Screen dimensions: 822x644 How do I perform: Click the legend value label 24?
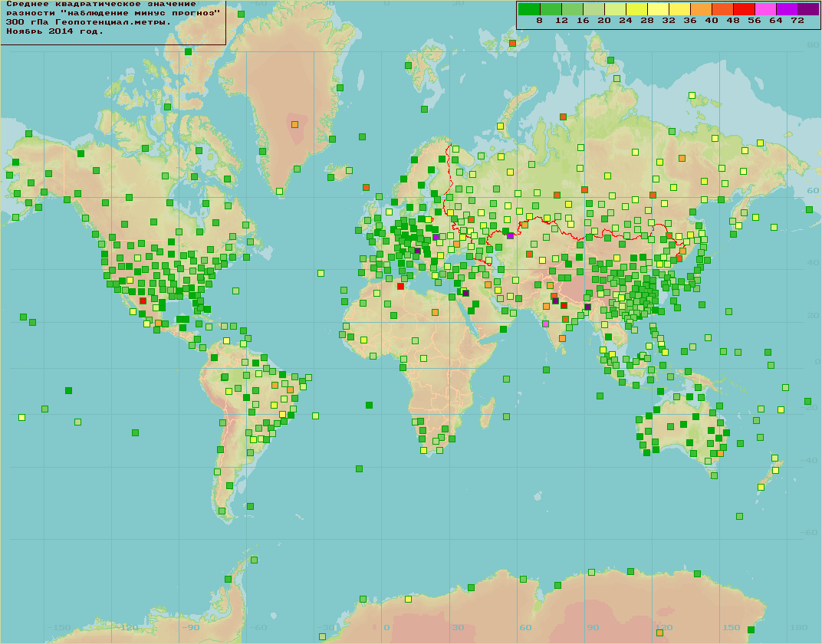point(626,21)
